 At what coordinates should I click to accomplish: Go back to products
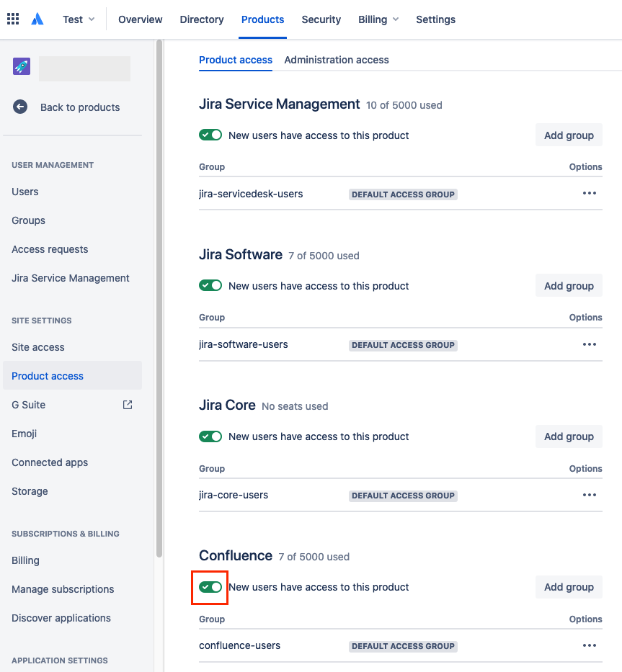[x=80, y=107]
